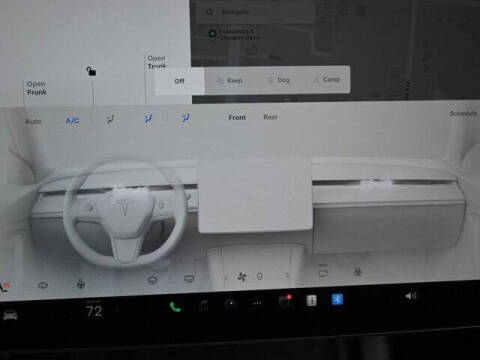Toggle the A/C button
Image resolution: width=480 pixels, height=360 pixels.
tap(72, 121)
